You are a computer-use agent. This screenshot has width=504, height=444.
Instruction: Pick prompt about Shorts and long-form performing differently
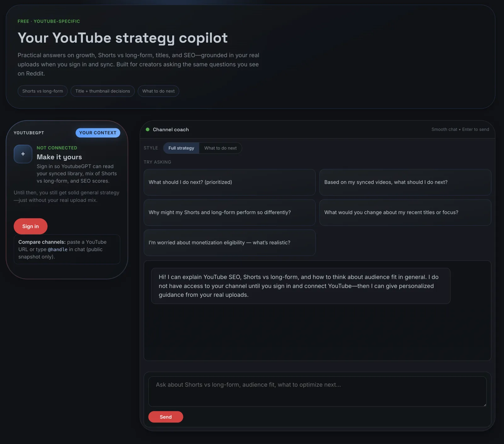[230, 212]
